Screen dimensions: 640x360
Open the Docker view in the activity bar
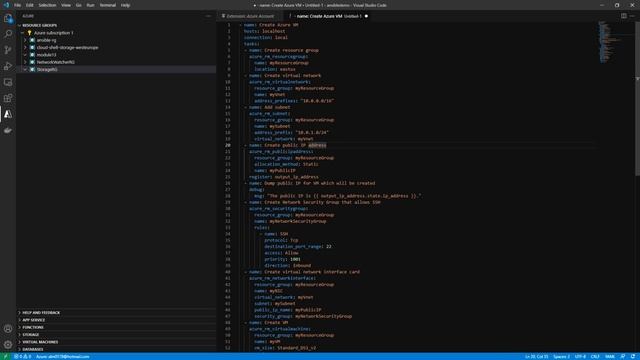pos(8,130)
